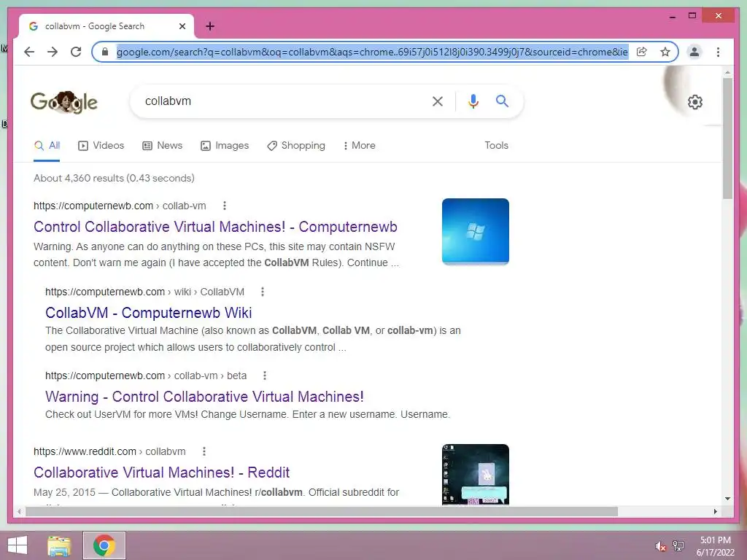Switch to Shopping results tab
Viewport: 747px width, 560px height.
click(x=296, y=146)
